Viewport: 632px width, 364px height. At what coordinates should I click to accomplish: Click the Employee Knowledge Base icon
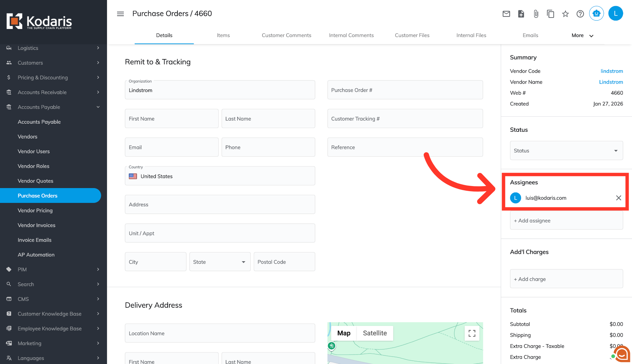coord(9,329)
